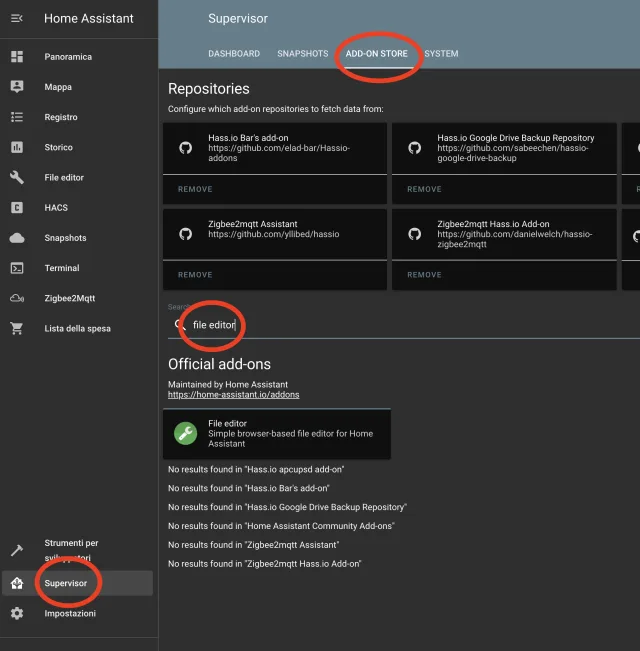Open Zigbee2Mqtt in the sidebar
This screenshot has width=640, height=651.
click(x=77, y=298)
